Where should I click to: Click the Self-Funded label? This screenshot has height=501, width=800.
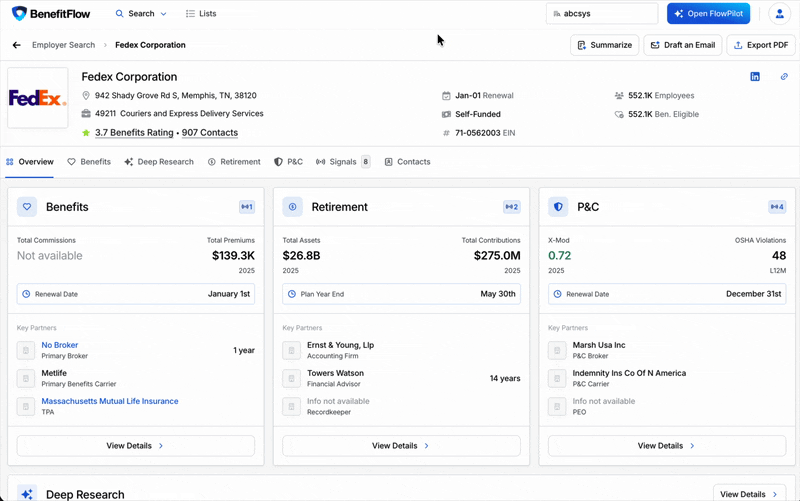click(x=478, y=114)
